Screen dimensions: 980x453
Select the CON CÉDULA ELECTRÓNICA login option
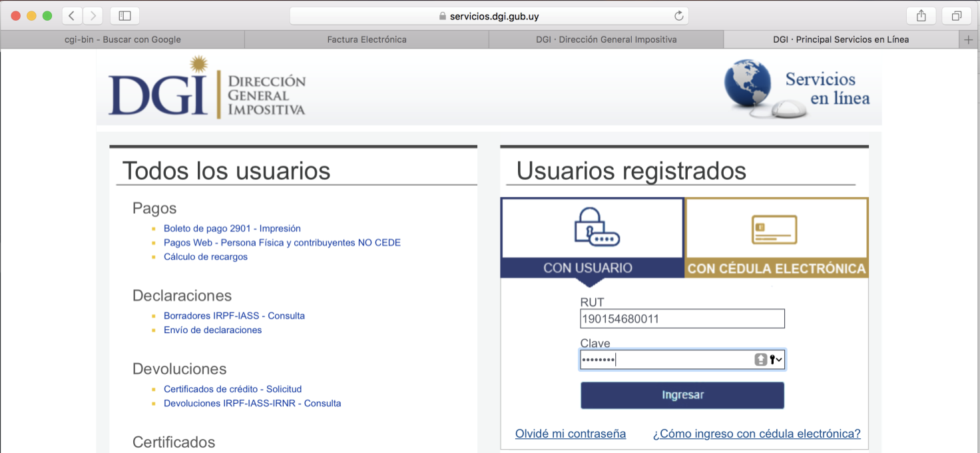click(776, 237)
